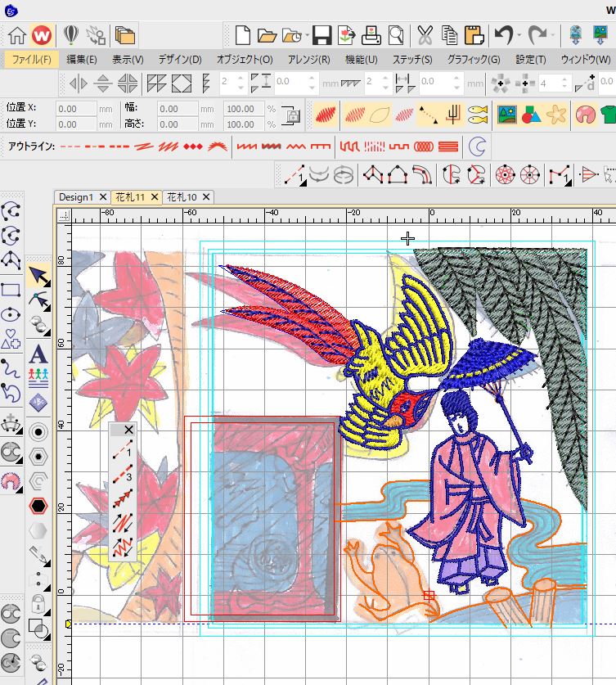Print the design with the printer icon
This screenshot has width=616, height=685.
tap(371, 35)
